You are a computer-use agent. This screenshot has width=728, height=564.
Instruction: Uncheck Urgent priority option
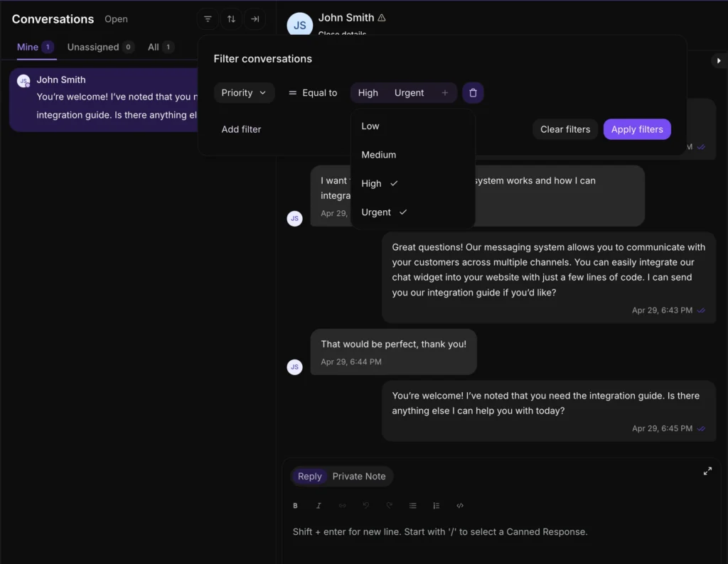[413, 212]
